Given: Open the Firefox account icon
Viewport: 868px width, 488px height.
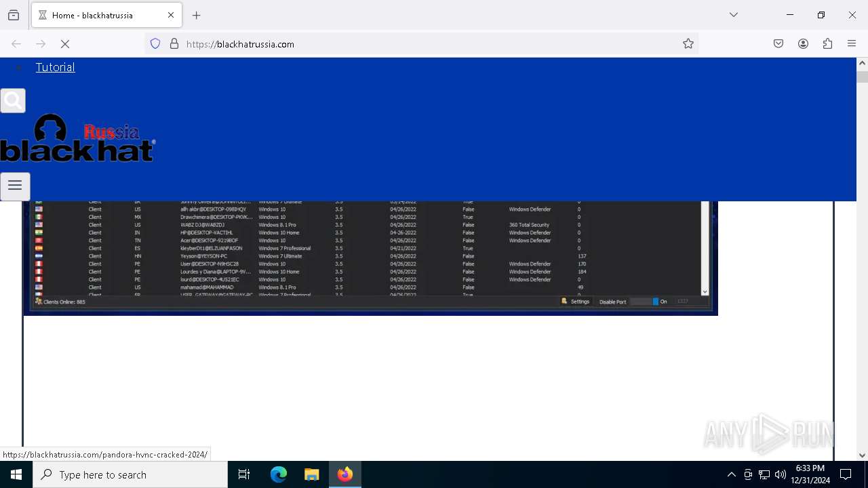Looking at the screenshot, I should pyautogui.click(x=803, y=44).
